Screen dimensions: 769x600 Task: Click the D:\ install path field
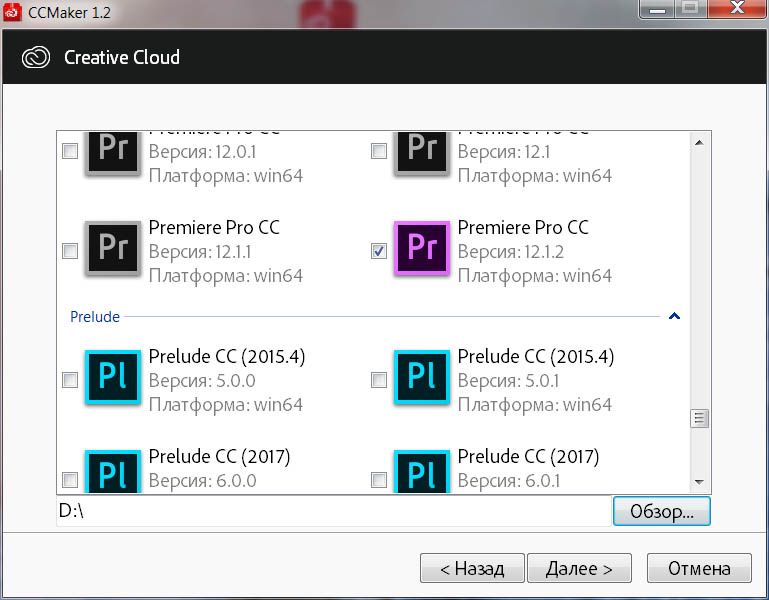tap(334, 511)
